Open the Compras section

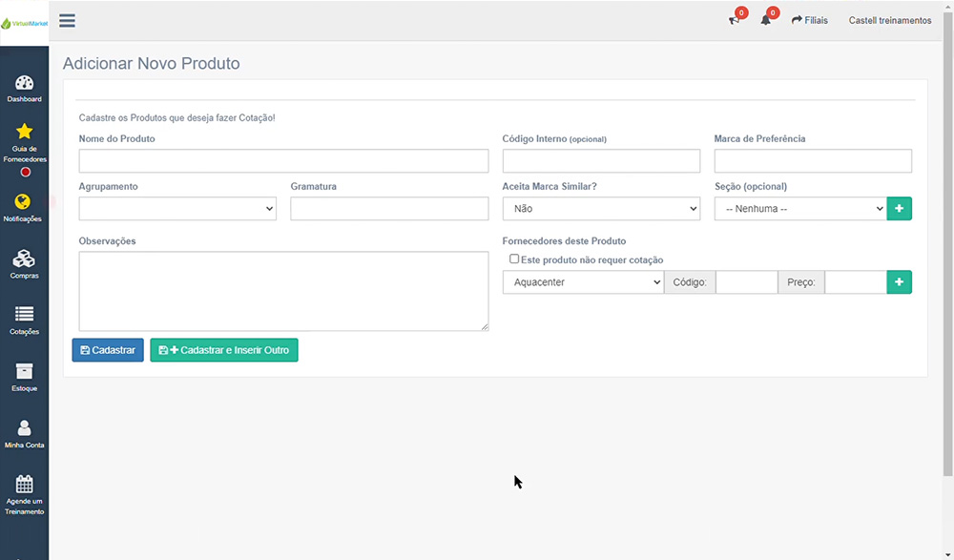pyautogui.click(x=24, y=263)
